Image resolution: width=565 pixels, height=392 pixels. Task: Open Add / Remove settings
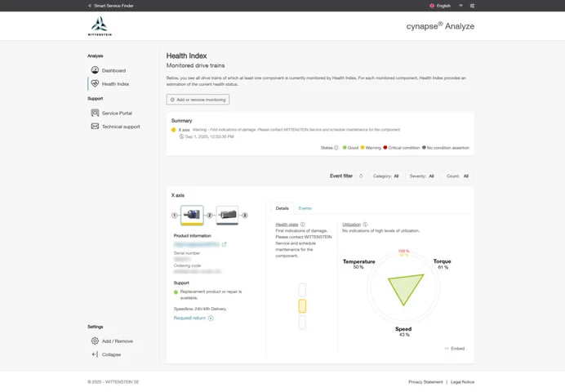(x=117, y=341)
